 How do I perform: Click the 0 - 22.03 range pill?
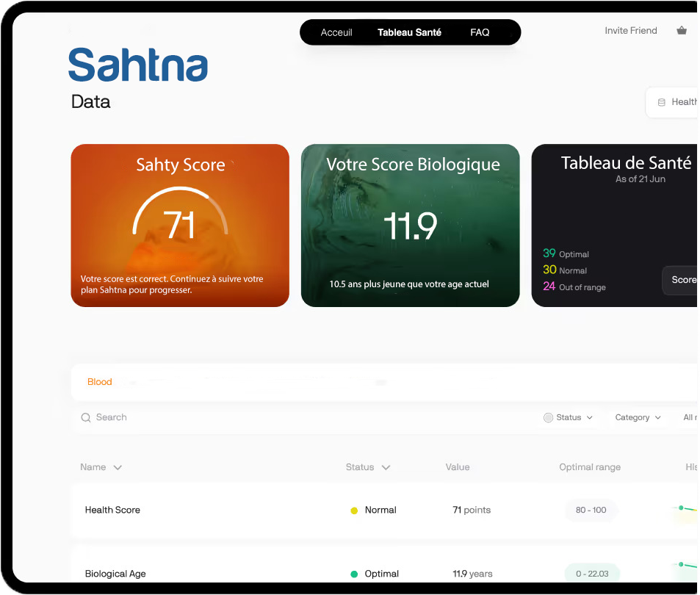[592, 573]
